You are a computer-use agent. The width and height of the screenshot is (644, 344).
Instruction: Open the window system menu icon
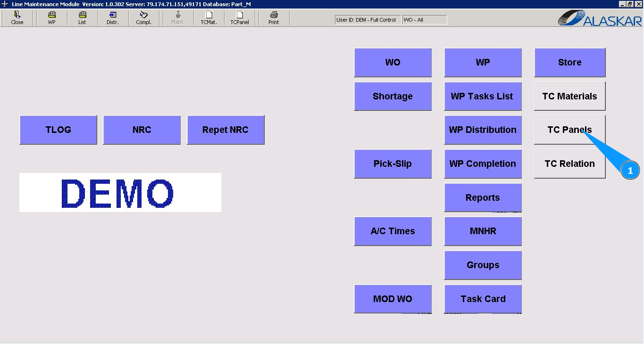coord(5,4)
